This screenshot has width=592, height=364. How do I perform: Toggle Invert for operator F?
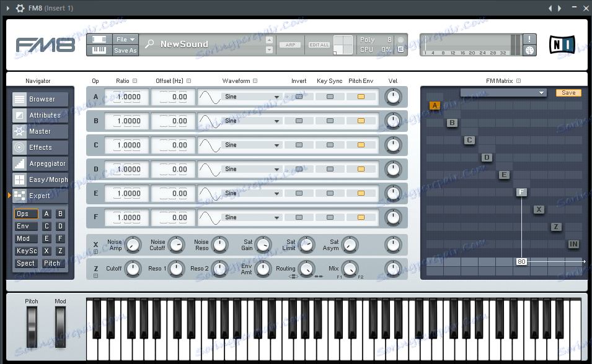[299, 217]
